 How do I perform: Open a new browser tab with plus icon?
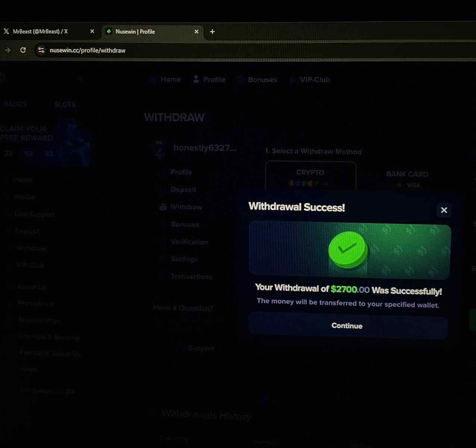pyautogui.click(x=212, y=32)
